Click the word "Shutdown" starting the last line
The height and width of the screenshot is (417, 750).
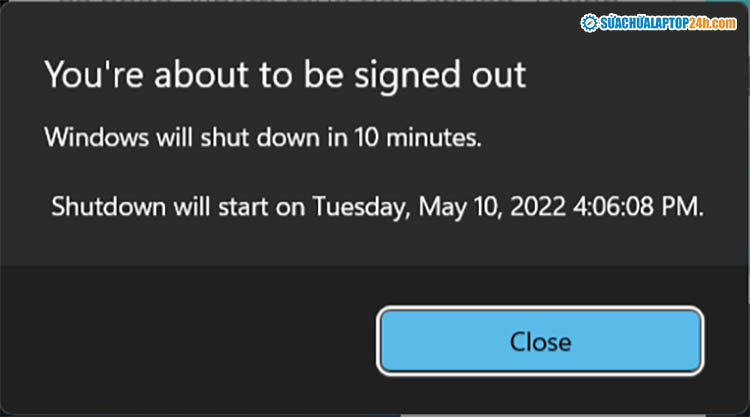(x=99, y=208)
